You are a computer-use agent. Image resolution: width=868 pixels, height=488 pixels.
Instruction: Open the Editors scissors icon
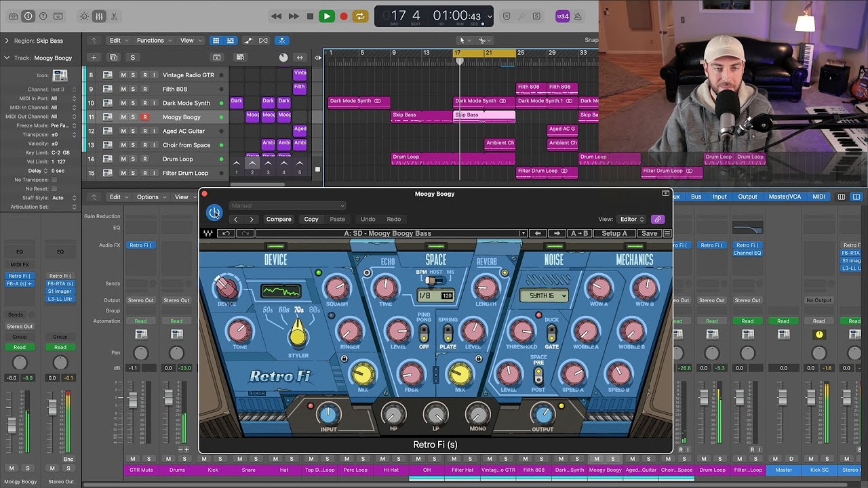click(114, 16)
